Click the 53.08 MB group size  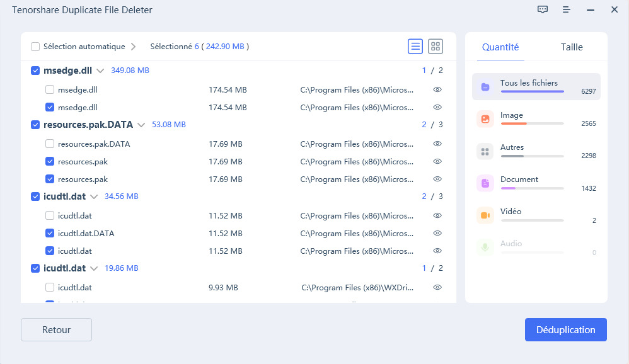(x=169, y=125)
